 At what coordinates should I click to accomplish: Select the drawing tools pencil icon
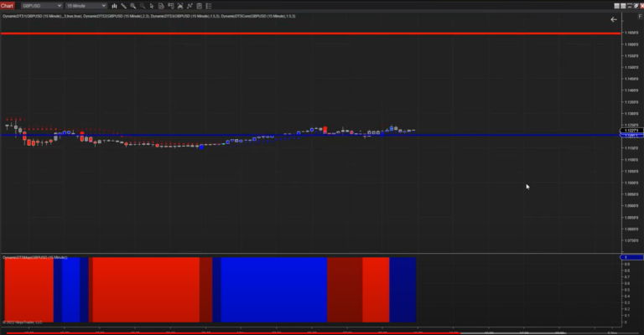[x=123, y=6]
